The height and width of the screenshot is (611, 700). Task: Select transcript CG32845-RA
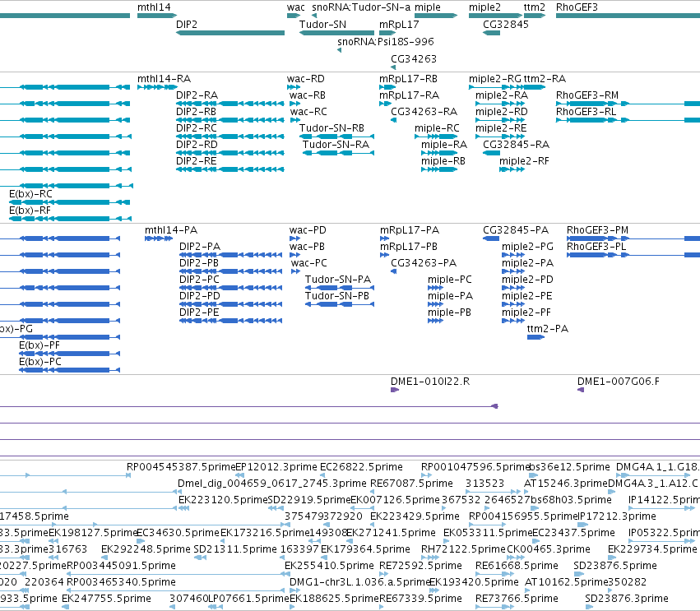[x=516, y=145]
